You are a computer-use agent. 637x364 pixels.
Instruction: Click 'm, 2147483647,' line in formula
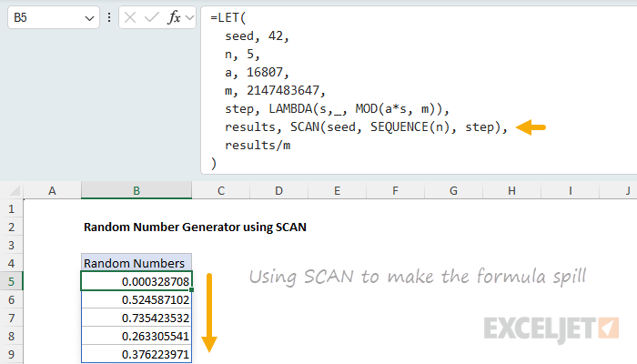pos(275,91)
